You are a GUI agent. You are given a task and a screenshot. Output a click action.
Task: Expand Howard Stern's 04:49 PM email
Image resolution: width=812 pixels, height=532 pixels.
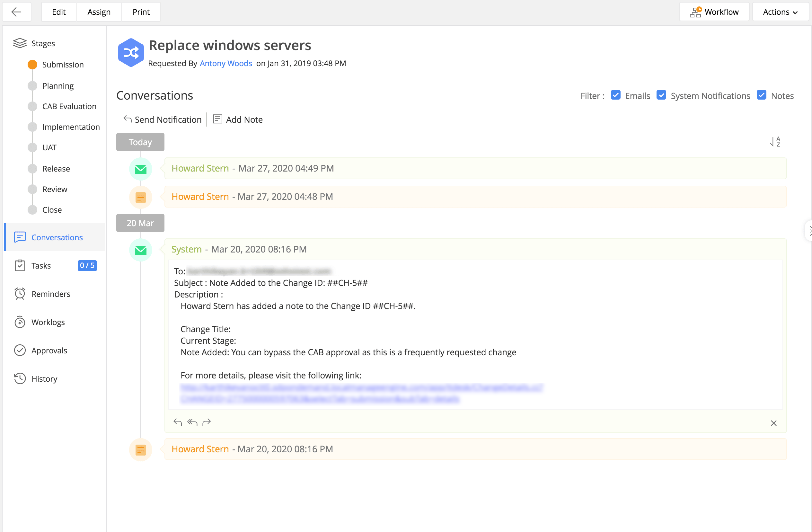[x=252, y=168]
